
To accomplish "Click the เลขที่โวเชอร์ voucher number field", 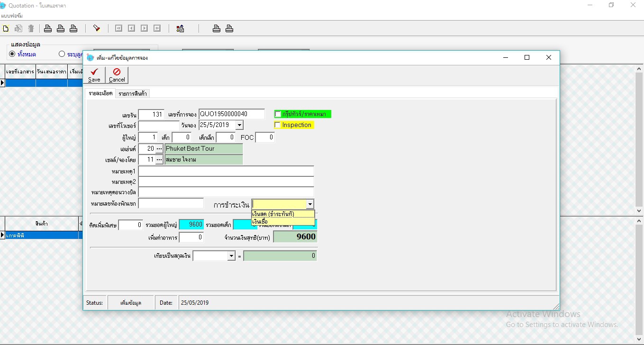I will [x=159, y=126].
